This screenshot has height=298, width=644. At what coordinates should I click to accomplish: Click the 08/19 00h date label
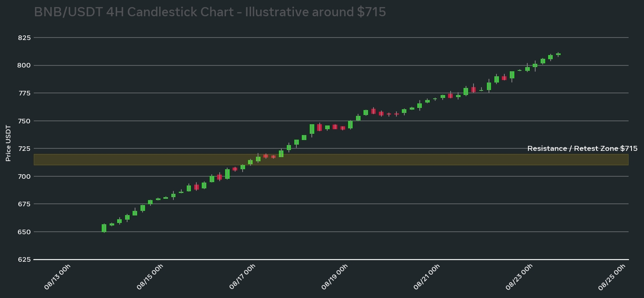(334, 277)
